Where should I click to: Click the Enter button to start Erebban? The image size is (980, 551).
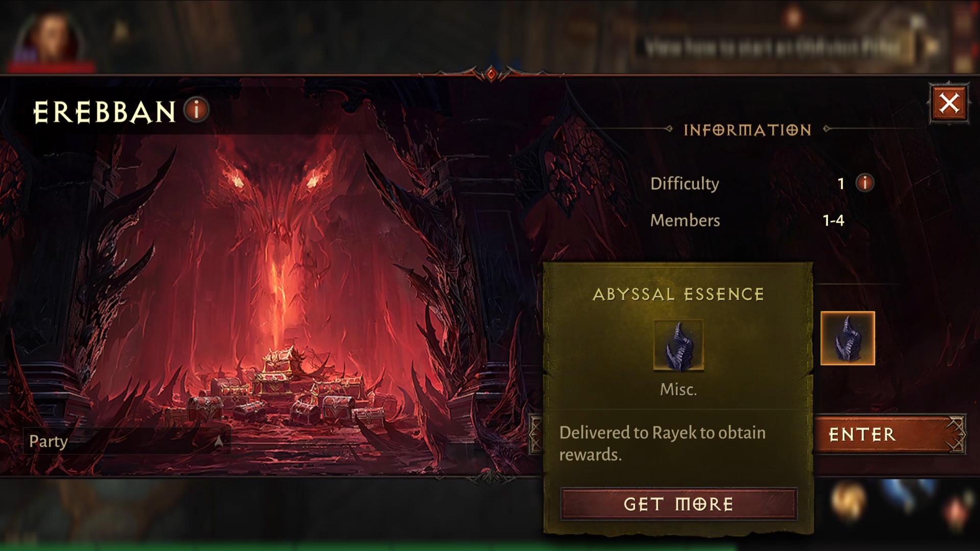click(x=889, y=435)
